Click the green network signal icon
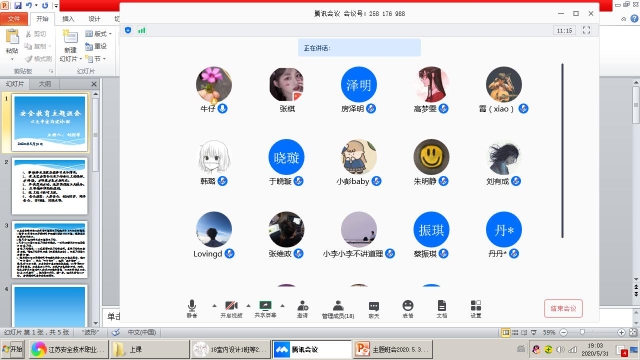640x360 pixels. click(x=142, y=30)
